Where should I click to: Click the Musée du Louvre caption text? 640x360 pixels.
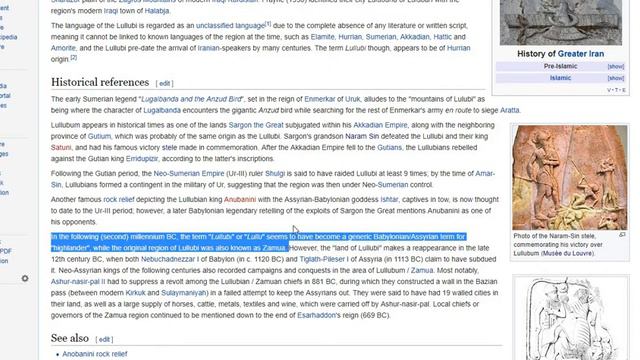pos(567,253)
